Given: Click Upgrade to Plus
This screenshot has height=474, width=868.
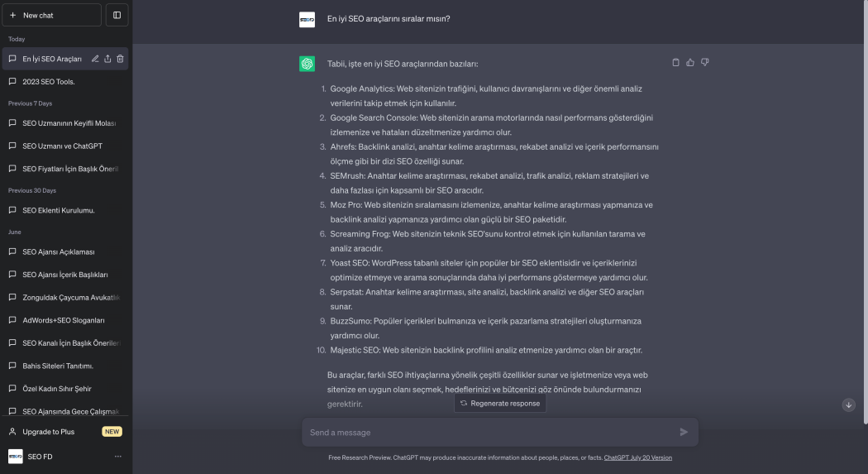Looking at the screenshot, I should tap(65, 431).
